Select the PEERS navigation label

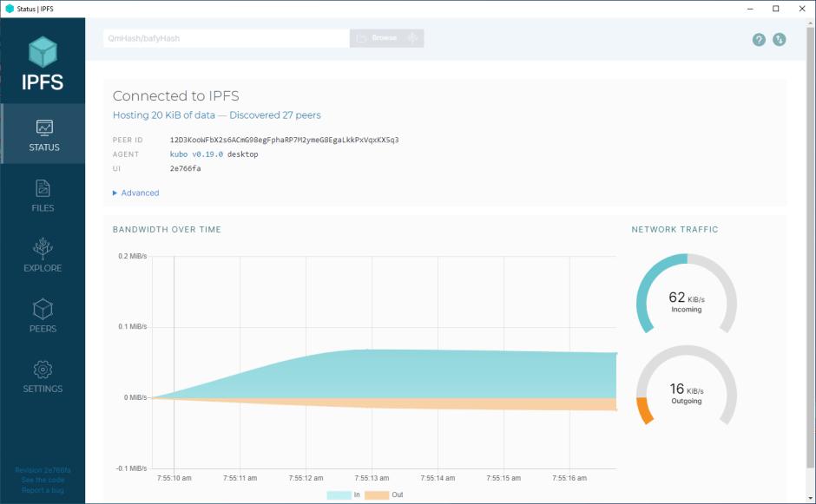pos(43,329)
